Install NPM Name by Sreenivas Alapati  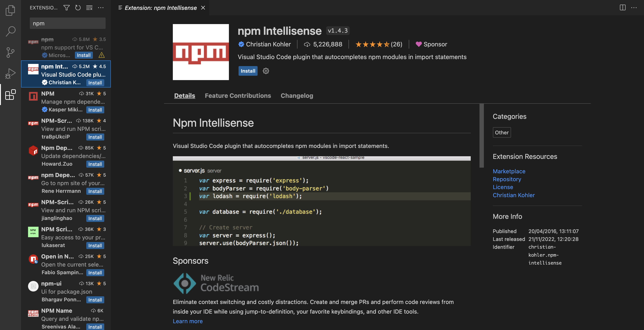[x=95, y=327]
